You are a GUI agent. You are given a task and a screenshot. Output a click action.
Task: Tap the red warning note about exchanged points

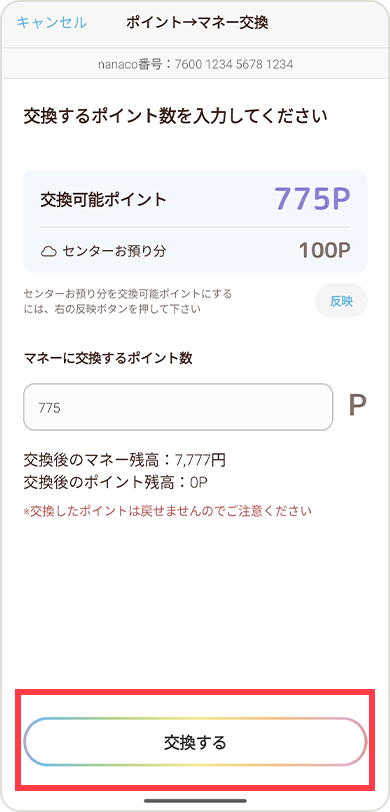click(x=167, y=512)
